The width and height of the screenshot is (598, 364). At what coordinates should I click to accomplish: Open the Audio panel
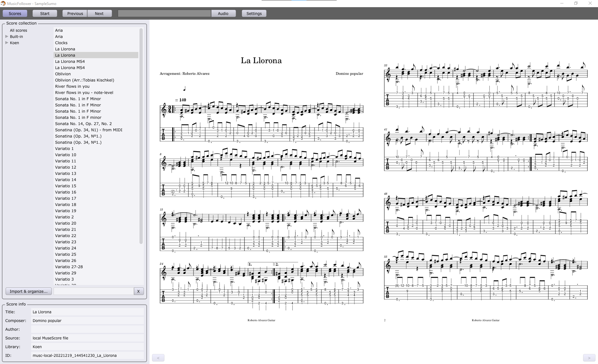click(223, 13)
